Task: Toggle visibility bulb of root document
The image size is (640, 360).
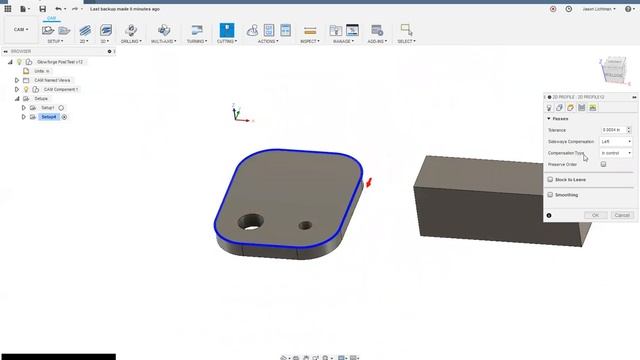Action: [19, 62]
